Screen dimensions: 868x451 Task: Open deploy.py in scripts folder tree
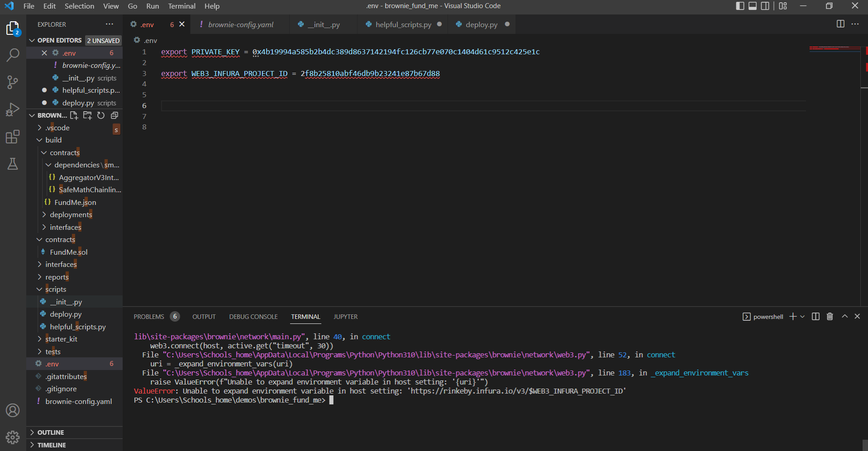pos(66,314)
